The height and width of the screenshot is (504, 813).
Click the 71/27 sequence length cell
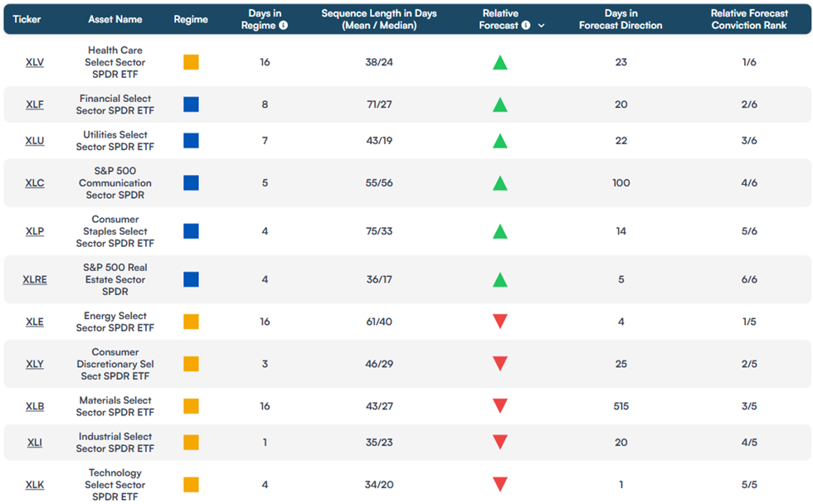click(379, 104)
